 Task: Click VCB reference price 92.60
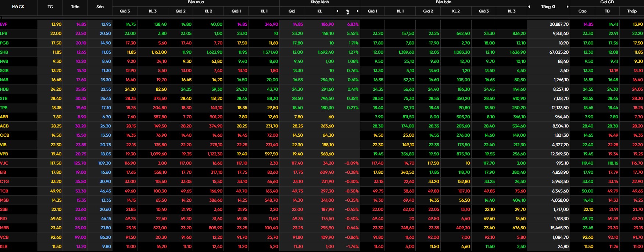pyautogui.click(x=56, y=237)
